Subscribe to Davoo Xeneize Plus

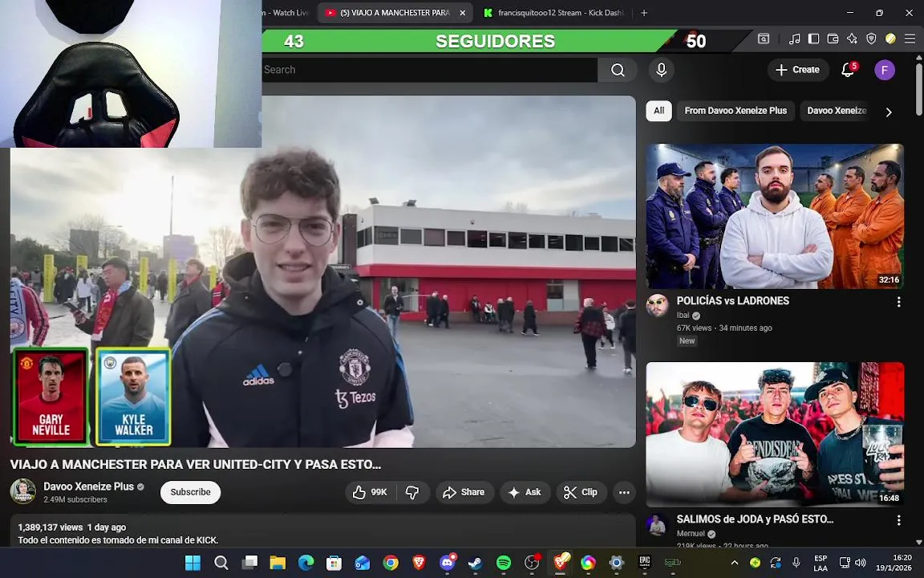pos(190,492)
